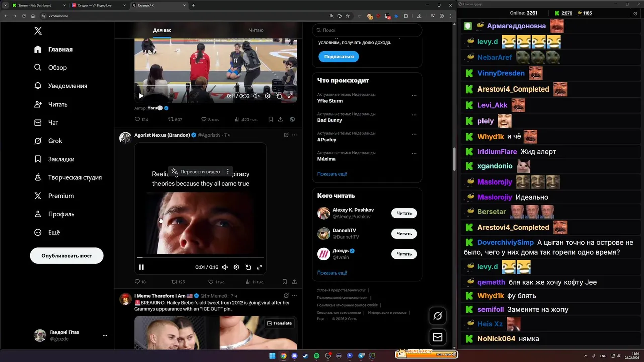The width and height of the screenshot is (644, 362).
Task: Open Профиль profile page
Action: click(54, 214)
